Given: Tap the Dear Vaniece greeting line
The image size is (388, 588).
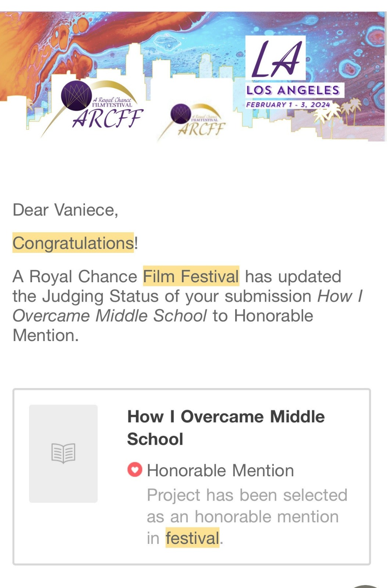Looking at the screenshot, I should [65, 210].
